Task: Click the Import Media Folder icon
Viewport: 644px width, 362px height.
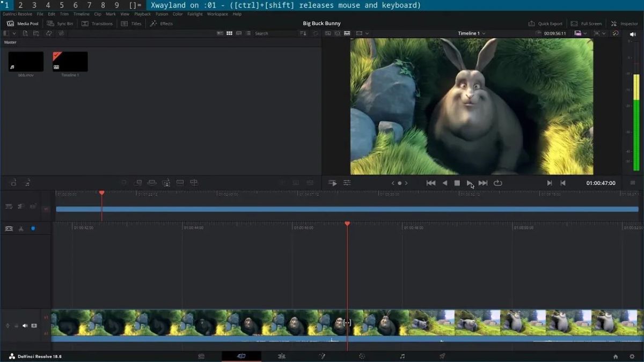Action: pyautogui.click(x=36, y=33)
